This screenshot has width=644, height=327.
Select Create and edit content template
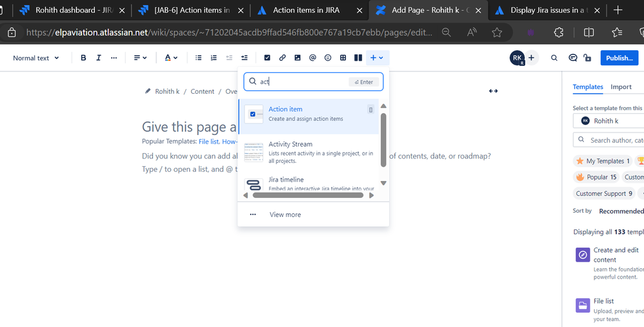point(610,263)
